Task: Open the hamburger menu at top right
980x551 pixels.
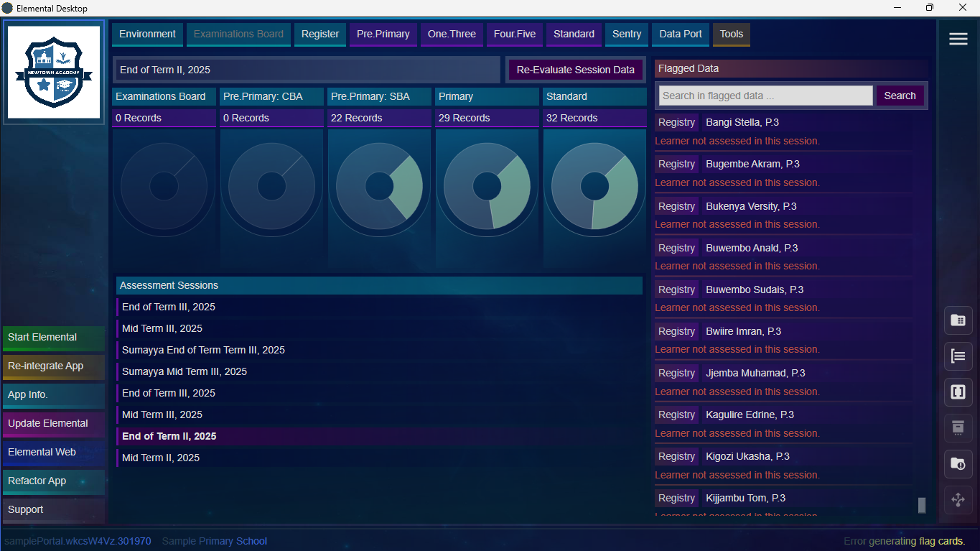Action: pos(958,40)
